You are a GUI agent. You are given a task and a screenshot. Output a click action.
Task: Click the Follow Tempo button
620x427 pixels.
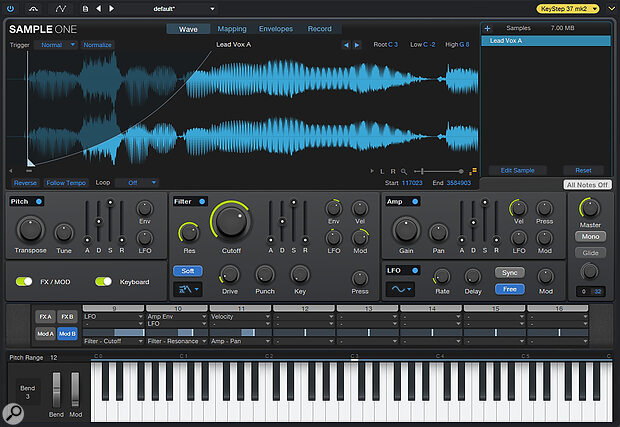click(x=66, y=183)
